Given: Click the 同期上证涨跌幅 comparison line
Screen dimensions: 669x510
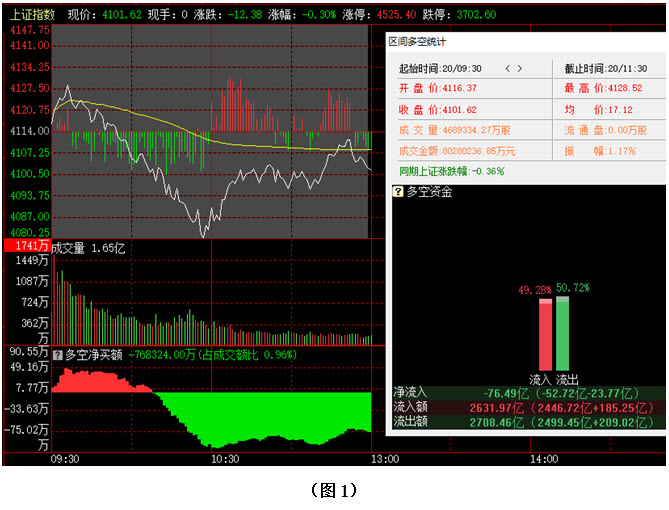Looking at the screenshot, I should coord(450,171).
